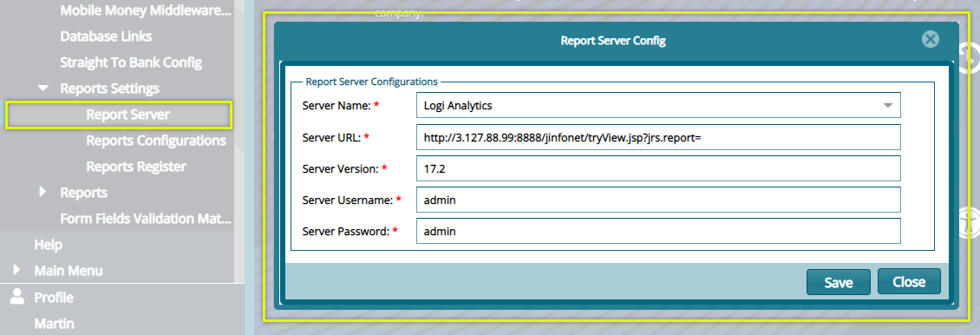980x335 pixels.
Task: Click the Report Server Config dialog title
Action: [613, 41]
